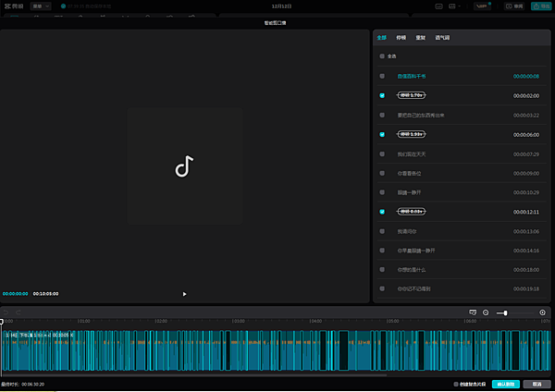Viewport: 555px width, 392px height.
Task: Click the redo arrow above the timeline
Action: 18,312
